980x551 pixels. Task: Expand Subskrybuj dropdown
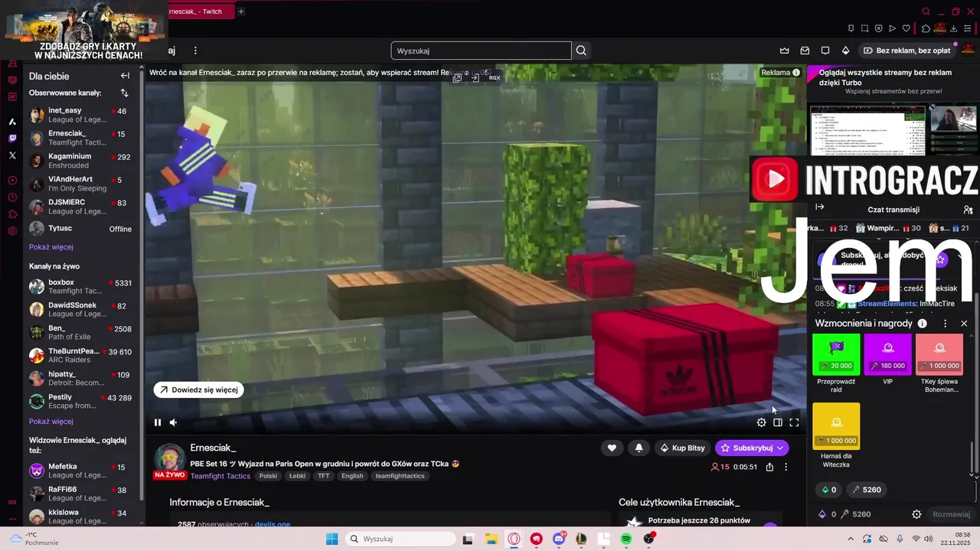coord(780,448)
